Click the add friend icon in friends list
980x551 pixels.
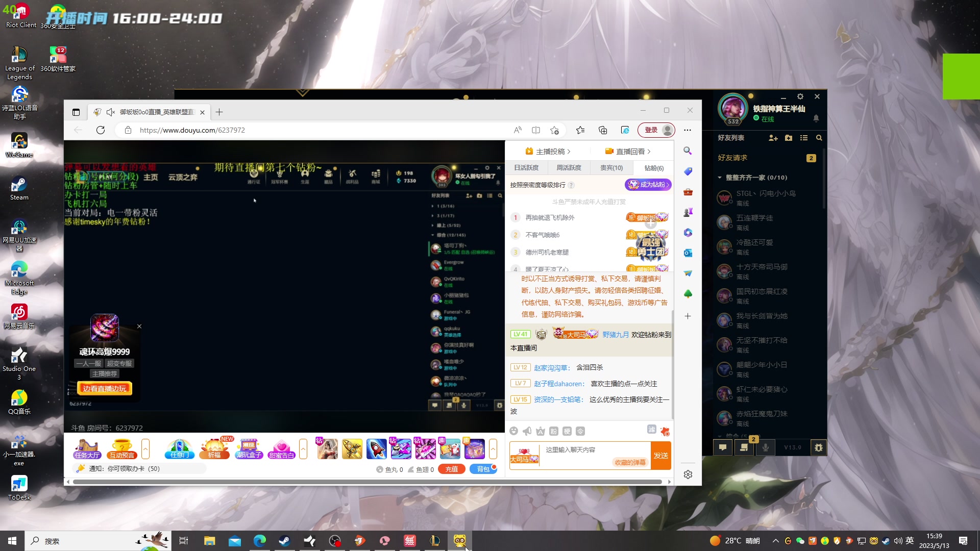point(773,138)
